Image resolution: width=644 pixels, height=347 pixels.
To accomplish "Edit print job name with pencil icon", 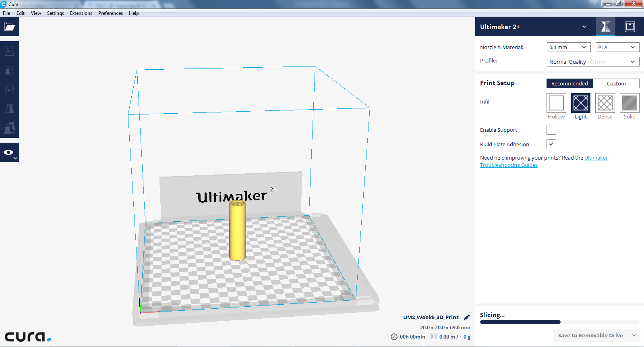I will (x=467, y=317).
